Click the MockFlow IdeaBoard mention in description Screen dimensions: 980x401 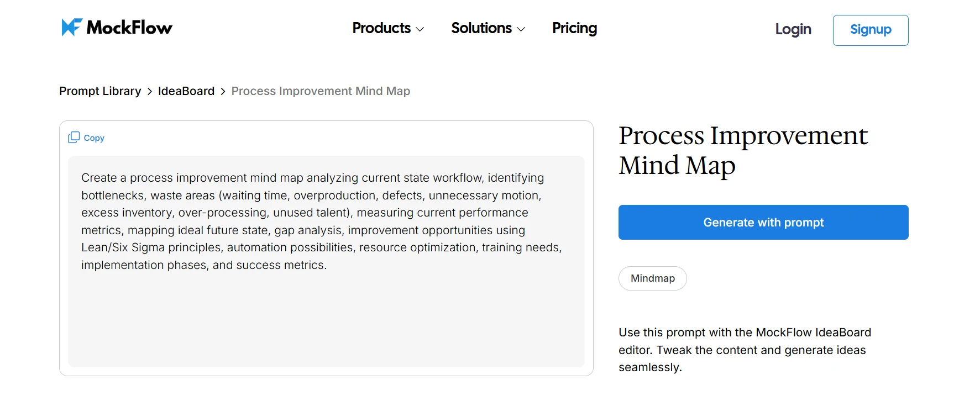[813, 332]
